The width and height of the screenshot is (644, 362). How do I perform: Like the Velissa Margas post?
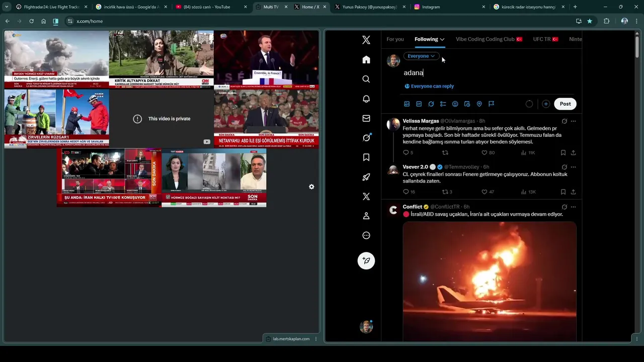(485, 153)
